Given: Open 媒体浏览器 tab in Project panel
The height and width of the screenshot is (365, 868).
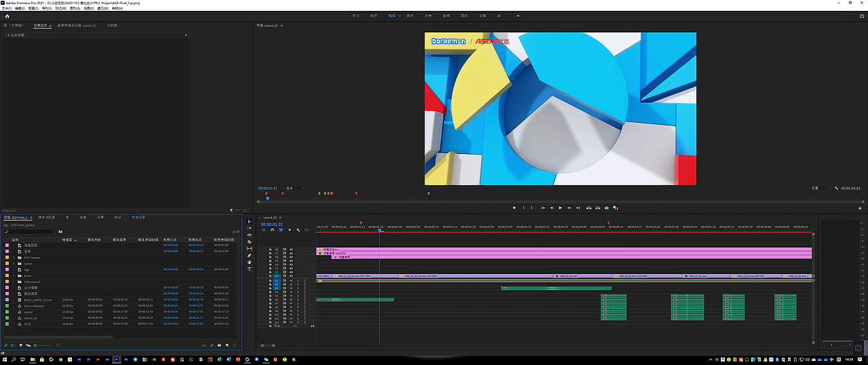Looking at the screenshot, I should click(x=47, y=217).
